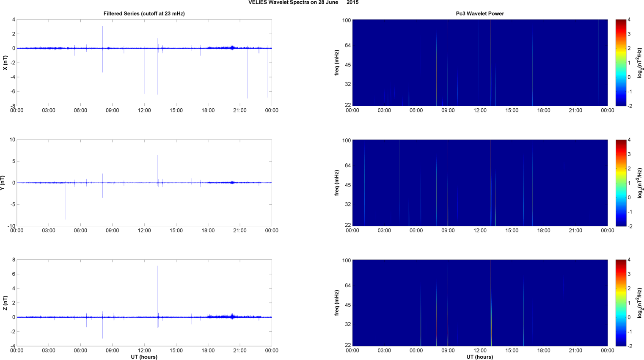Click inside the Y component filtered series plot
This screenshot has width=644, height=360.
[144, 183]
